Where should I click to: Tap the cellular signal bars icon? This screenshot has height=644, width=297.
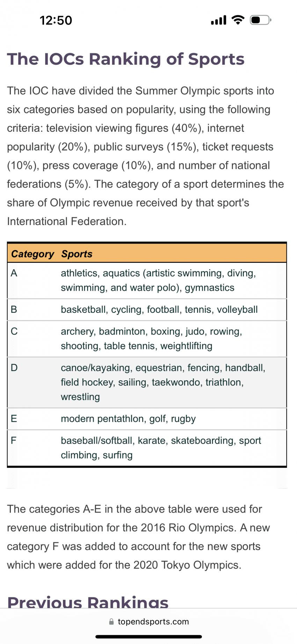pos(219,20)
